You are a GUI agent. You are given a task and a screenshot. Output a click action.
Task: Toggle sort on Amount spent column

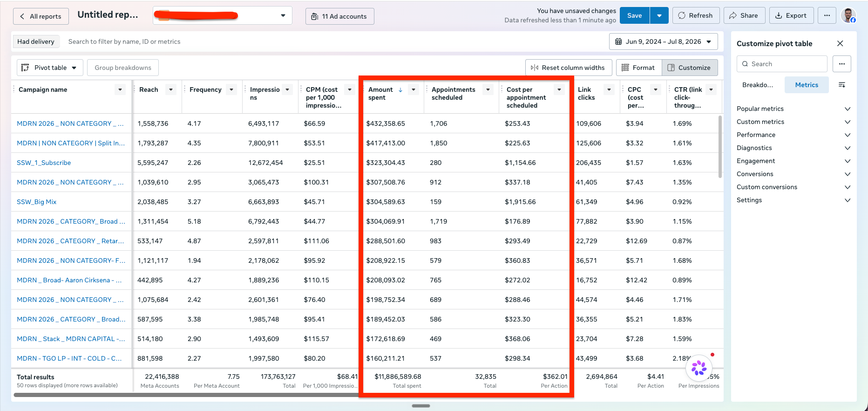click(x=400, y=89)
